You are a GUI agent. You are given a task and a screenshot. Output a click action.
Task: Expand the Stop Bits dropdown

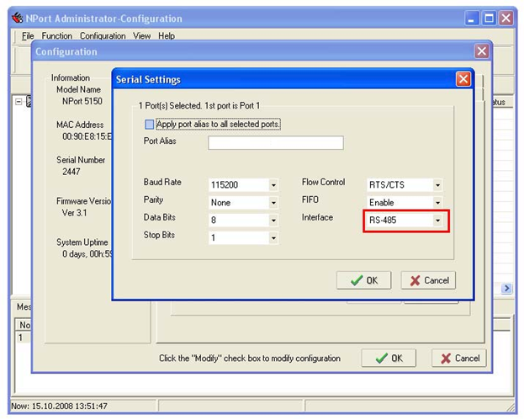273,238
